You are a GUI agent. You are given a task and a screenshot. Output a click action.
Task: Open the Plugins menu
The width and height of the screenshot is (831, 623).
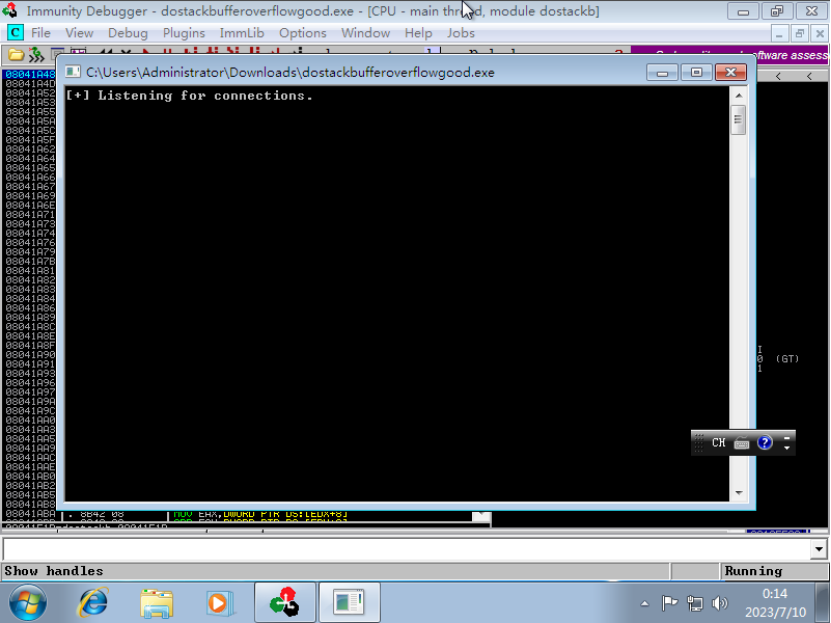coord(183,33)
